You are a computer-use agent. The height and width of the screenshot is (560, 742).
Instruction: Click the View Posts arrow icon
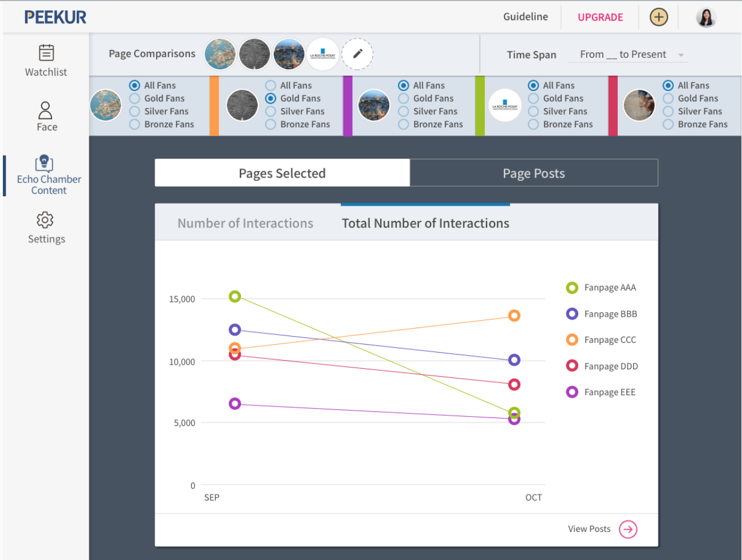coord(628,529)
